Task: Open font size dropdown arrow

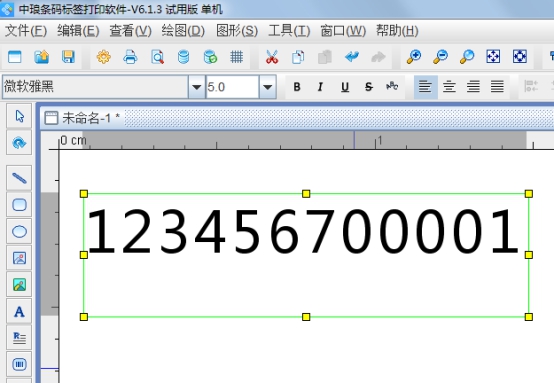Action: pos(267,87)
